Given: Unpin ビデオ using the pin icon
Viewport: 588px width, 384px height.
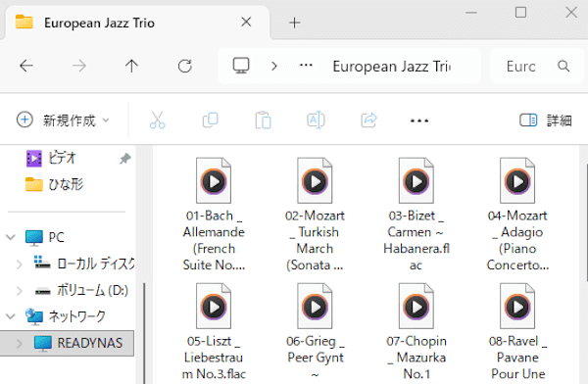Looking at the screenshot, I should (124, 159).
